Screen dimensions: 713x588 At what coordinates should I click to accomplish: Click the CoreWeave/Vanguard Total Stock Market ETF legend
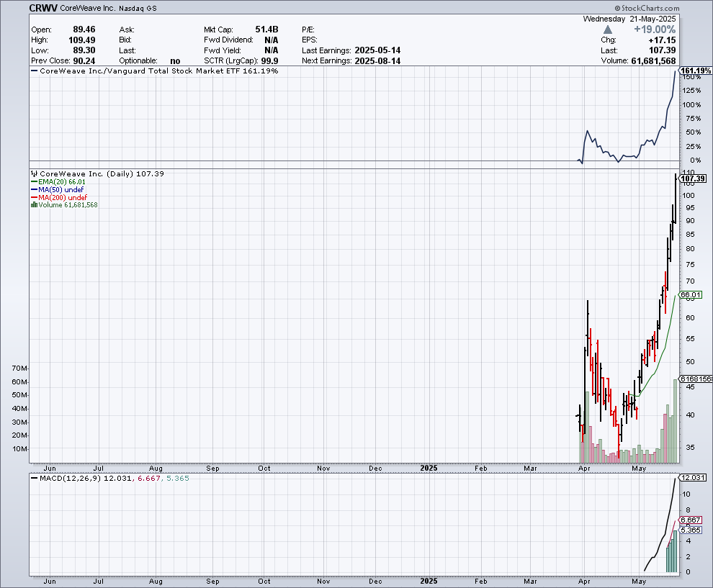pyautogui.click(x=155, y=71)
